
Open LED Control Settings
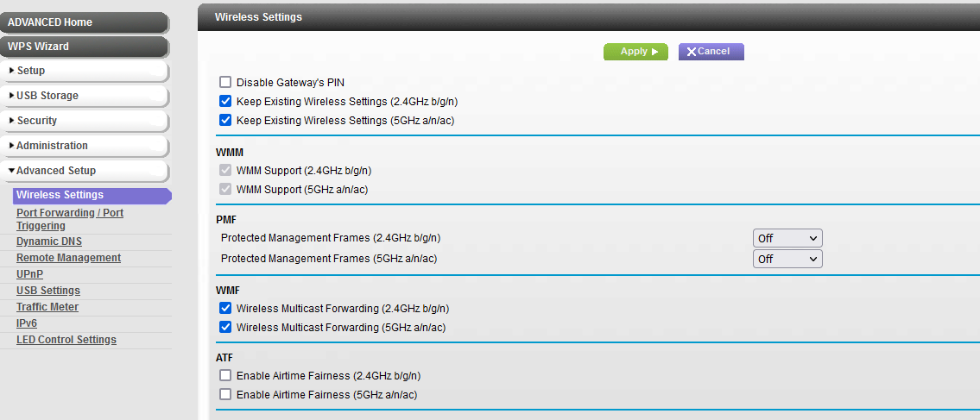pos(66,340)
